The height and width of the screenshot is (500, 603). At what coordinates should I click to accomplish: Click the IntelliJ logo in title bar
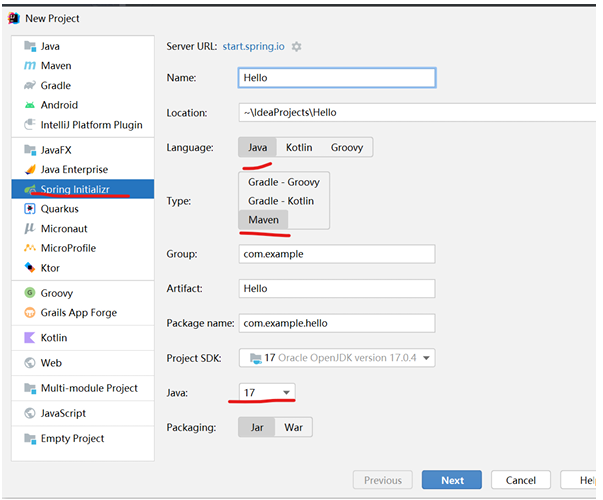tap(14, 18)
